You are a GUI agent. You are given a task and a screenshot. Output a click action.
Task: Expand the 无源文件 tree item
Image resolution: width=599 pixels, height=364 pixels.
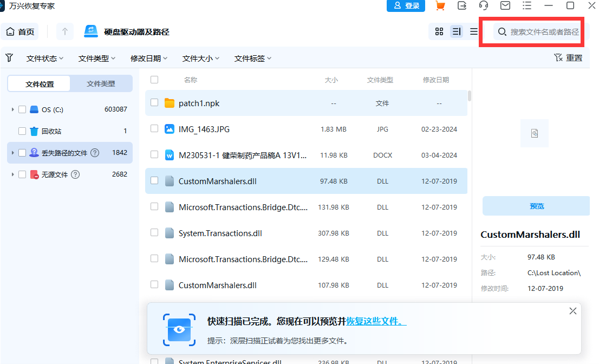(12, 174)
